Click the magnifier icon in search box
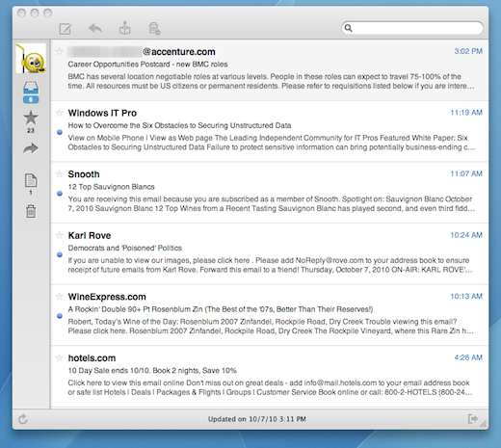This screenshot has height=448, width=501. [348, 28]
